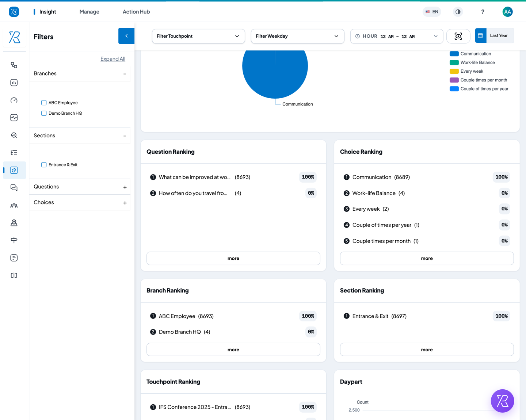Screen dimensions: 526x420
Task: Switch to the Action Hub tab
Action: click(x=136, y=12)
